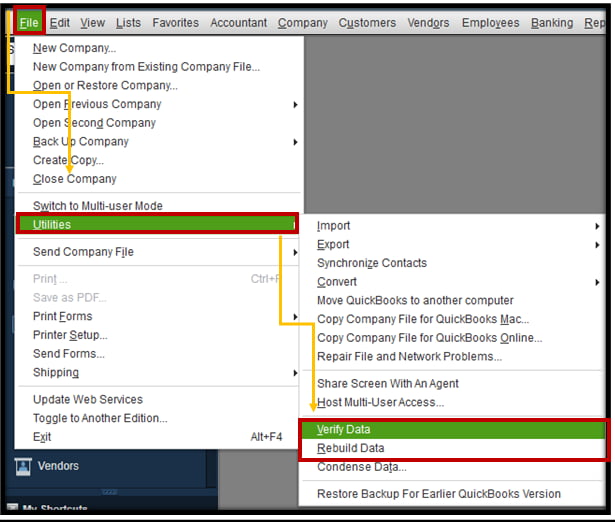Open the File menu
Screen dimensions: 615x522
29,23
